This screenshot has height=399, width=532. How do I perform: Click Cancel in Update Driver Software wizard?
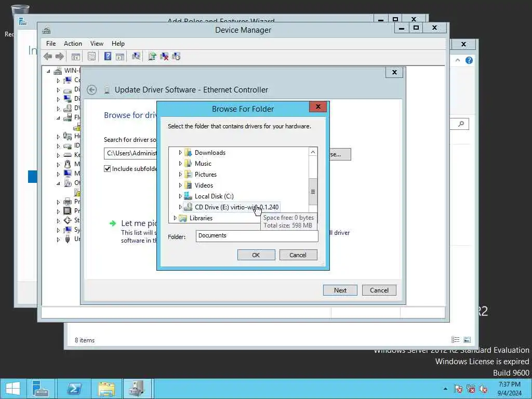coord(379,290)
